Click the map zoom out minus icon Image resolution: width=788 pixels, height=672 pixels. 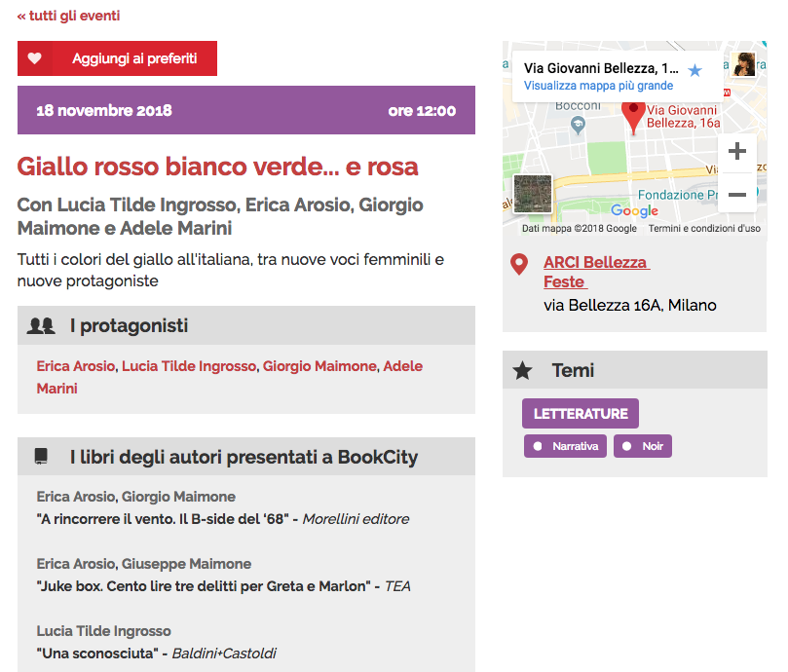(737, 195)
